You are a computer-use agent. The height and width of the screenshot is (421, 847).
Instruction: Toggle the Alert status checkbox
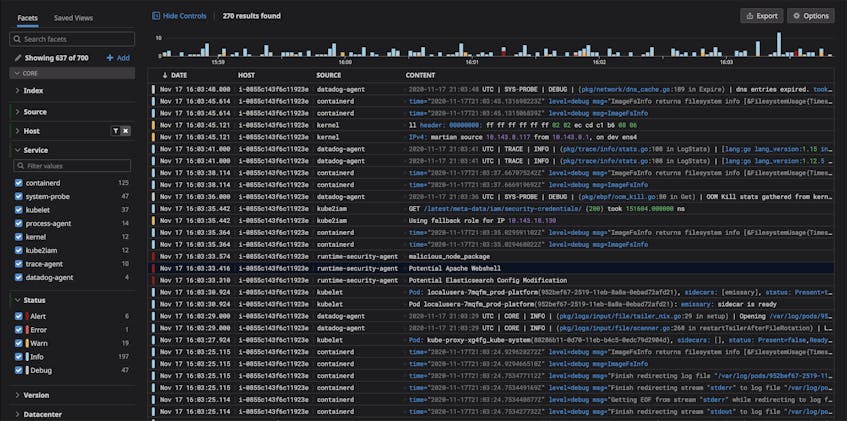[x=19, y=317]
